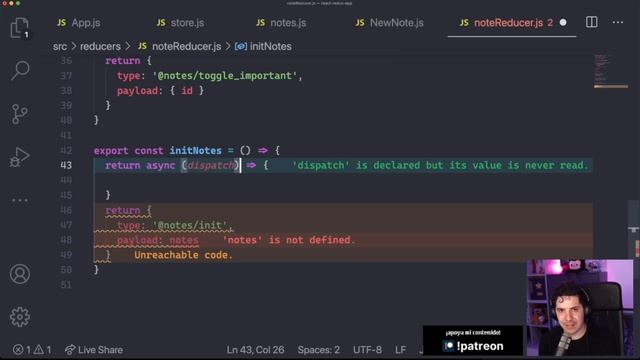Image resolution: width=640 pixels, height=360 pixels.
Task: Change indentation via Spaces: 2
Action: pyautogui.click(x=318, y=350)
